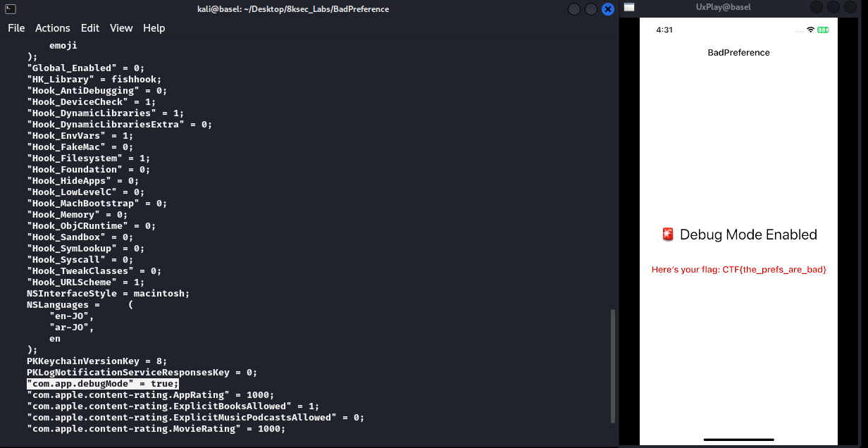
Task: Click the "Hook_FakeMac" = 0 line
Action: (x=80, y=147)
